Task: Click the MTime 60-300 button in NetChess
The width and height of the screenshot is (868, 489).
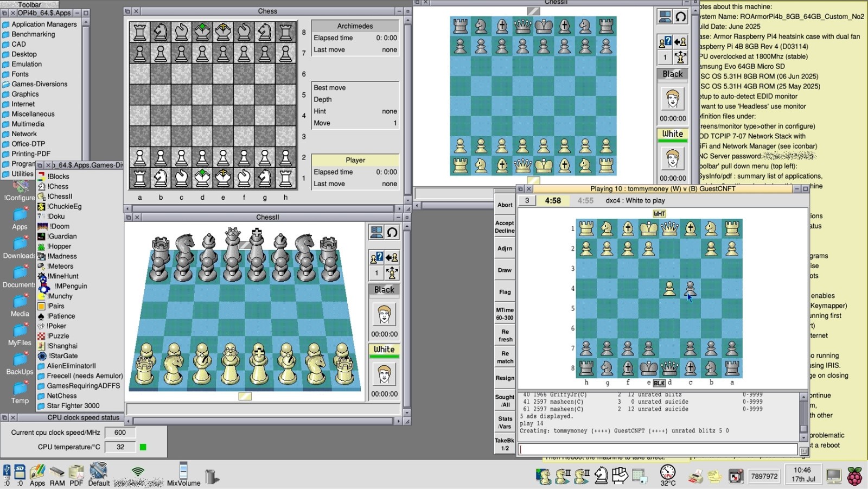Action: click(x=505, y=314)
